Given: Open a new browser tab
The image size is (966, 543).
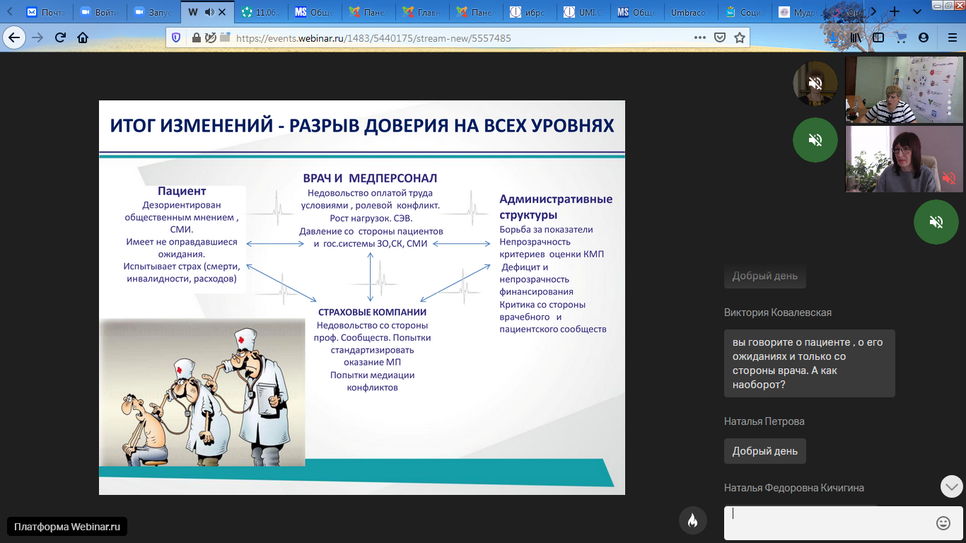Looking at the screenshot, I should pyautogui.click(x=894, y=11).
